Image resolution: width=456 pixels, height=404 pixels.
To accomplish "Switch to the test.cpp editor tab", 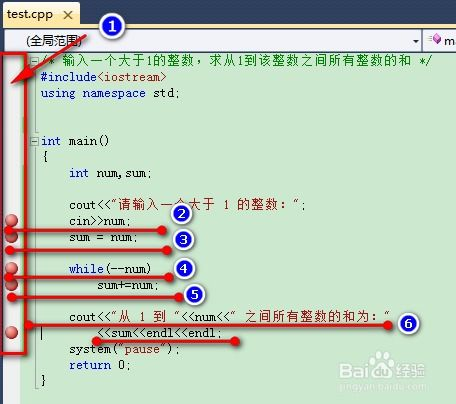I will (41, 15).
